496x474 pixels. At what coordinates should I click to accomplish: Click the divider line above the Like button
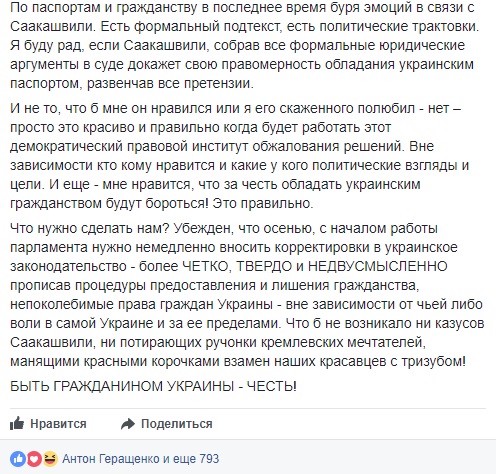click(248, 408)
